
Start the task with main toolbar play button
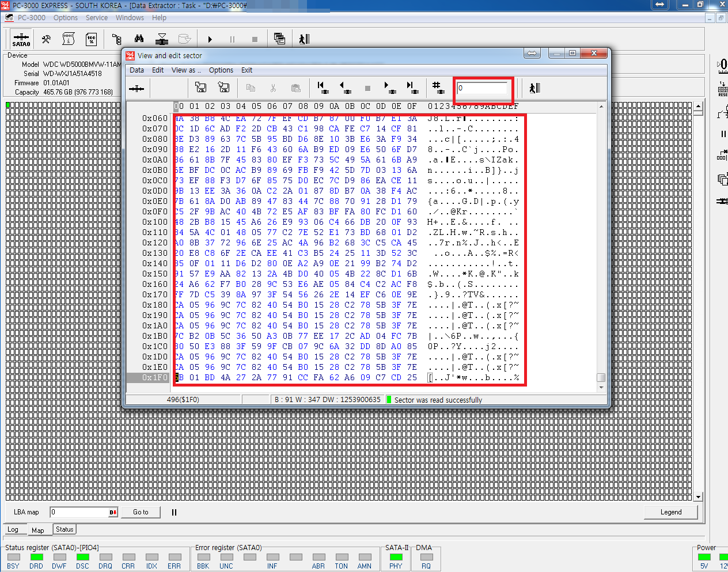point(210,39)
